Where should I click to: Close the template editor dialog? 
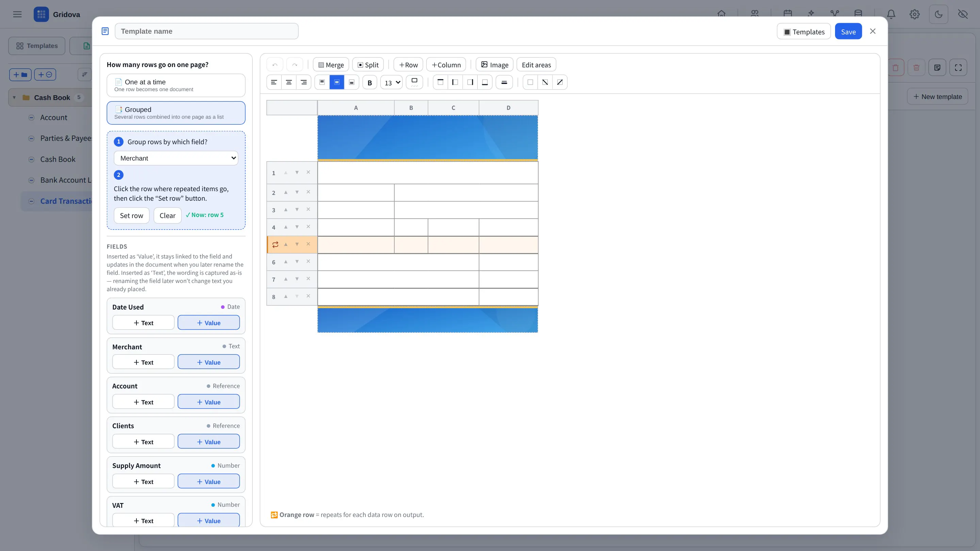pyautogui.click(x=873, y=31)
